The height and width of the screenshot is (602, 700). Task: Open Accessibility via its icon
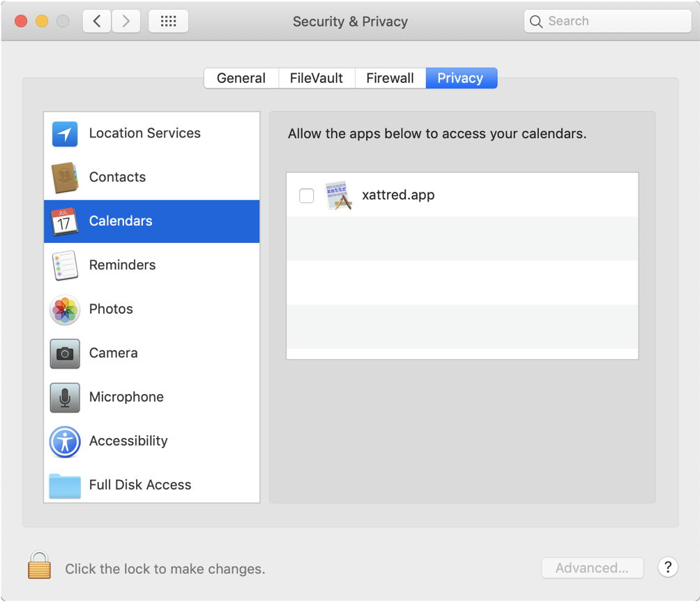pos(65,442)
